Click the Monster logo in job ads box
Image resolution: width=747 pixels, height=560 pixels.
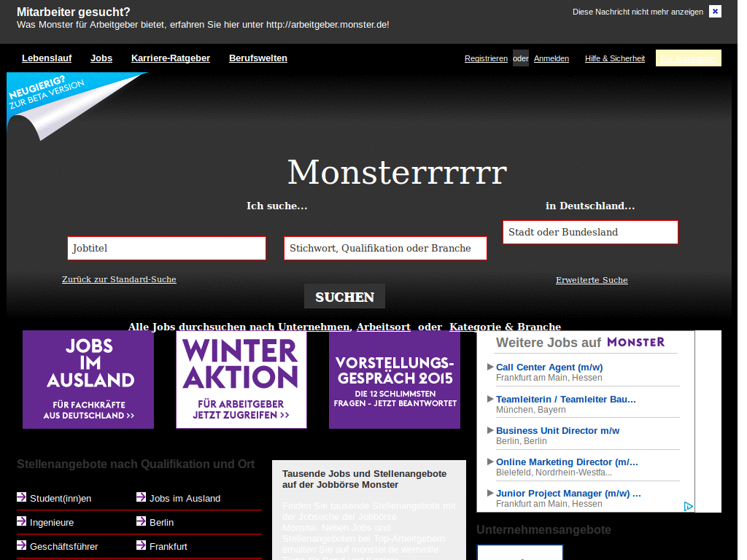coord(635,342)
